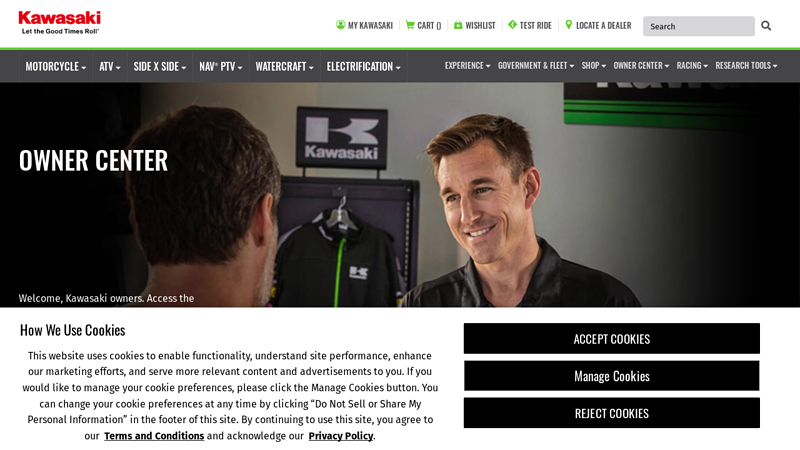Click the Reject Cookies button

[x=612, y=413]
